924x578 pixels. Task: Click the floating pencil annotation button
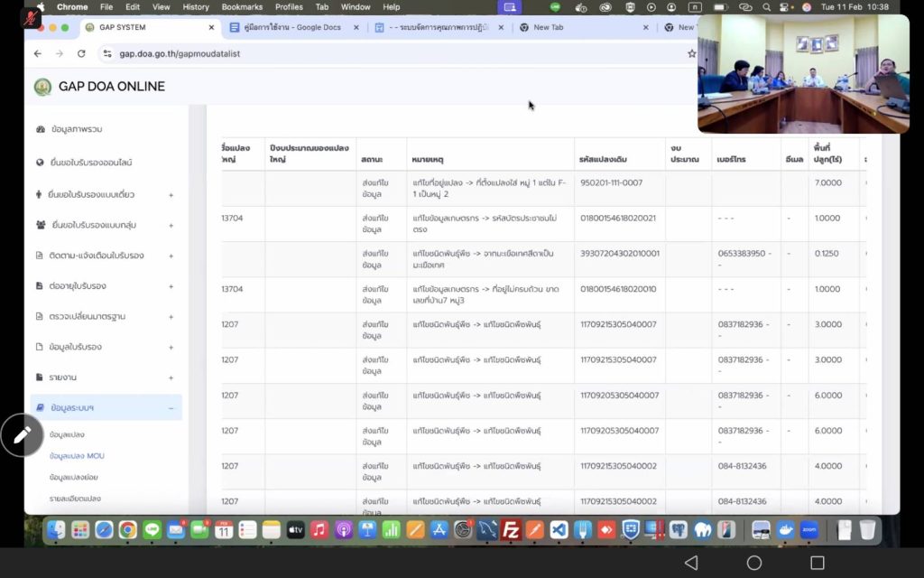22,435
